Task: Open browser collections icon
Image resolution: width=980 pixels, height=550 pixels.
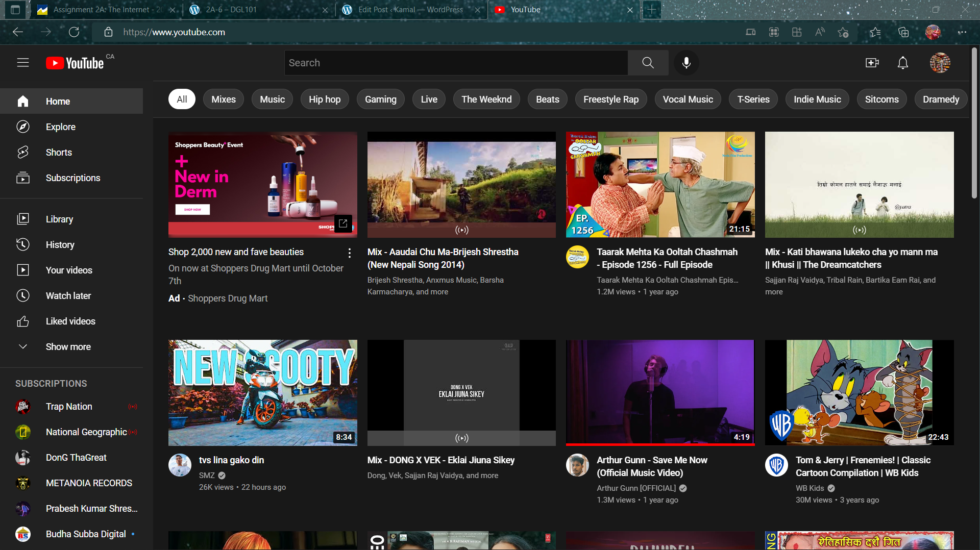Action: (x=903, y=32)
